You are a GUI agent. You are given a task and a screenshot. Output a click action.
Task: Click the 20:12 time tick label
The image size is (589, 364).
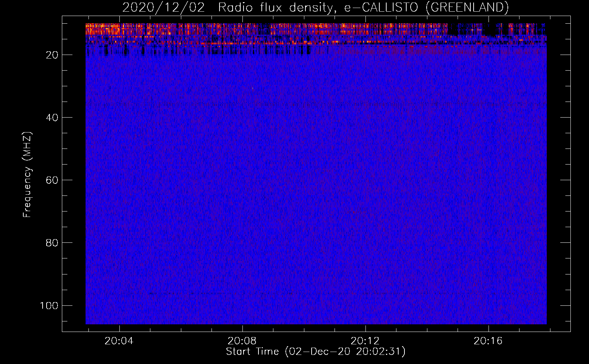click(365, 341)
